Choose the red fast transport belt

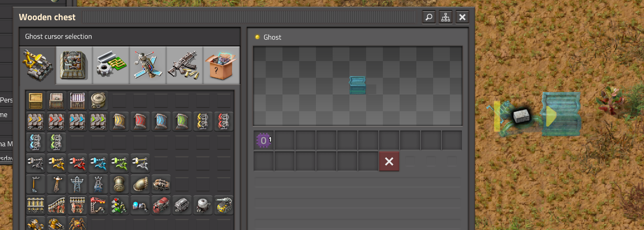pos(56,122)
